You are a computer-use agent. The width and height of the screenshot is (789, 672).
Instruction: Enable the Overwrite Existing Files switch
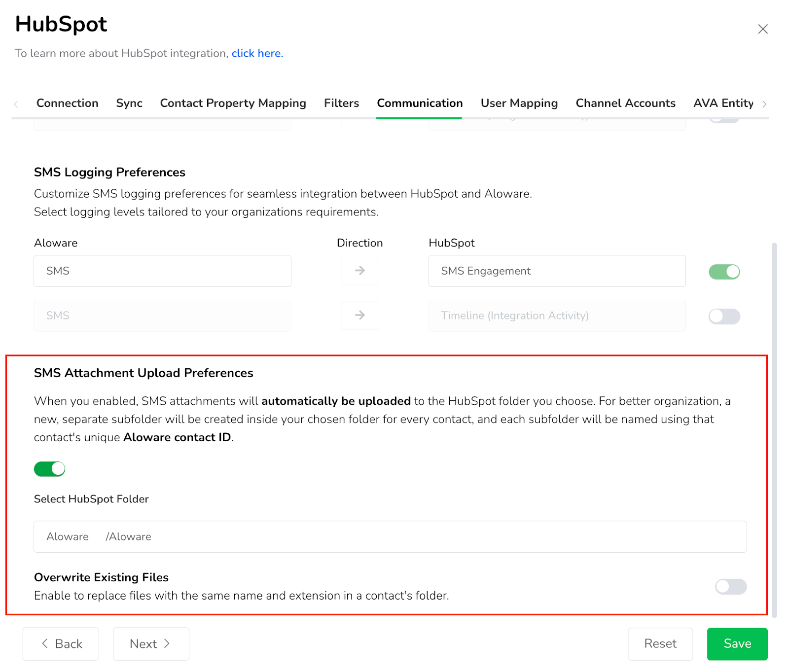(x=730, y=587)
